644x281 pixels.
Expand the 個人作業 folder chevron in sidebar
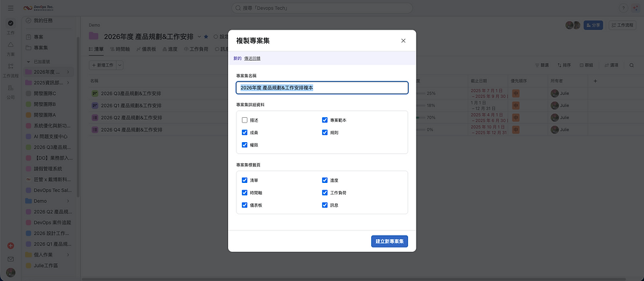point(68,255)
